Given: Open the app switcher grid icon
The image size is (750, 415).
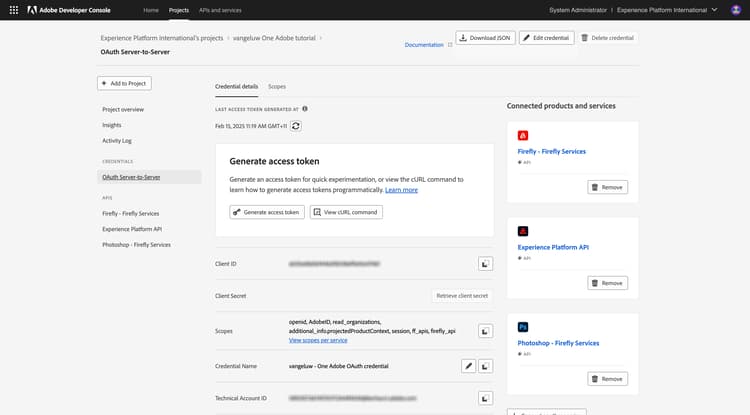Looking at the screenshot, I should pos(14,10).
